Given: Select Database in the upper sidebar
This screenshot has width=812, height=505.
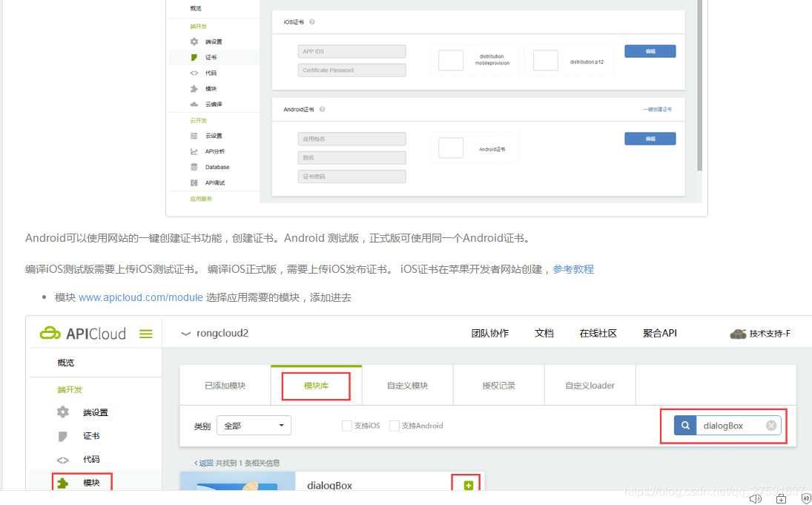Looking at the screenshot, I should coord(217,167).
